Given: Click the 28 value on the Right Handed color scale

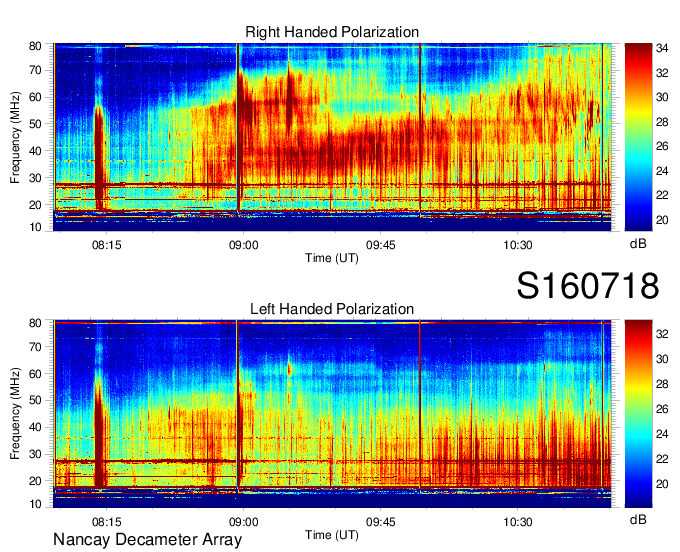Looking at the screenshot, I should pyautogui.click(x=662, y=122).
